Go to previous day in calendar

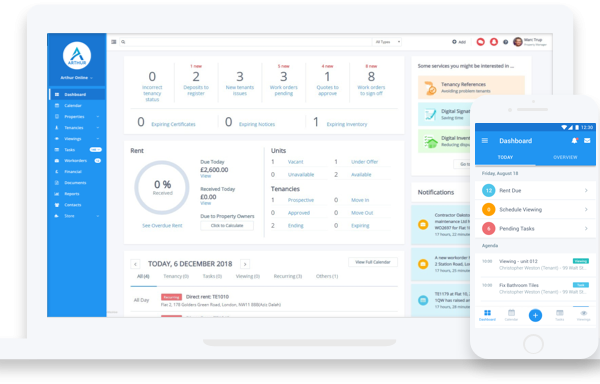pyautogui.click(x=135, y=264)
